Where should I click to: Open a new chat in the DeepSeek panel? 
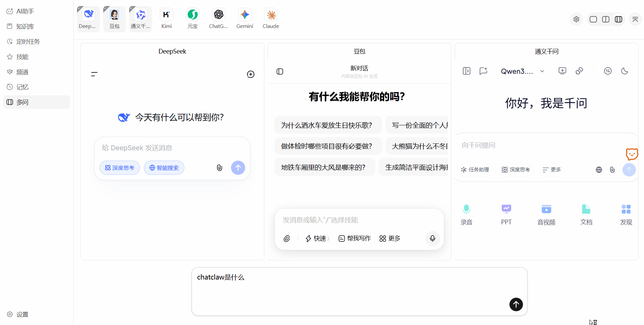pyautogui.click(x=251, y=74)
